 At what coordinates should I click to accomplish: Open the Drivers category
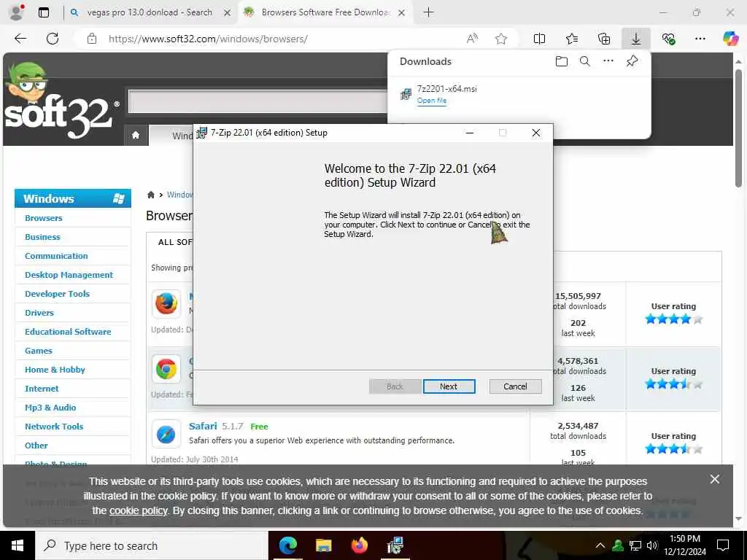[x=39, y=313]
